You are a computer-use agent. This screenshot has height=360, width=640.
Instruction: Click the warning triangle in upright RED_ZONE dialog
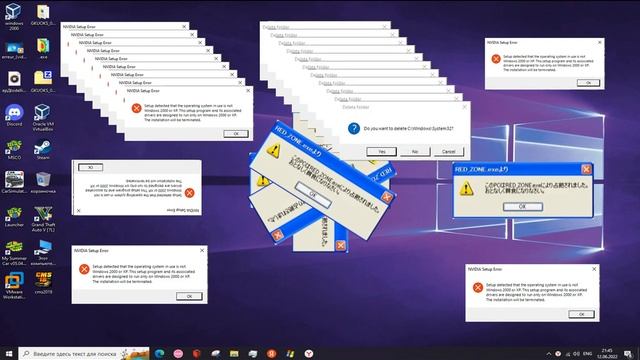tap(466, 189)
